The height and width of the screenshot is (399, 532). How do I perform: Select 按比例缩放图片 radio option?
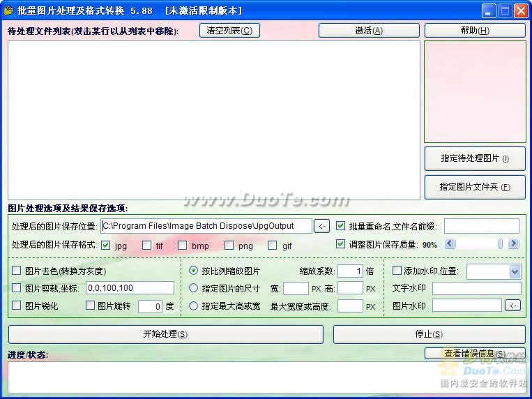coord(193,270)
